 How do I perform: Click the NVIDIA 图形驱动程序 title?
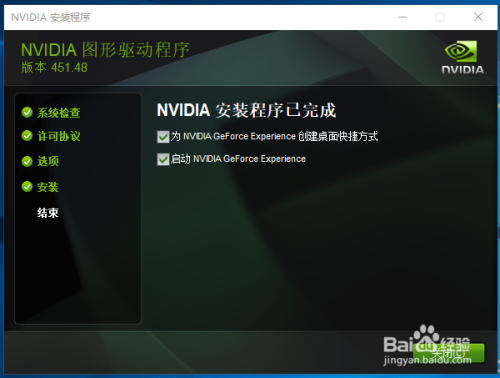pos(105,50)
